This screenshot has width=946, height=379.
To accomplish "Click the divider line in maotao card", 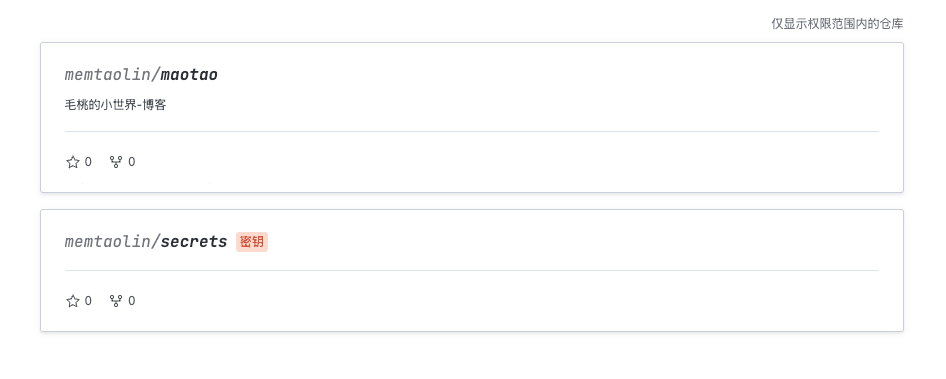I will click(472, 131).
